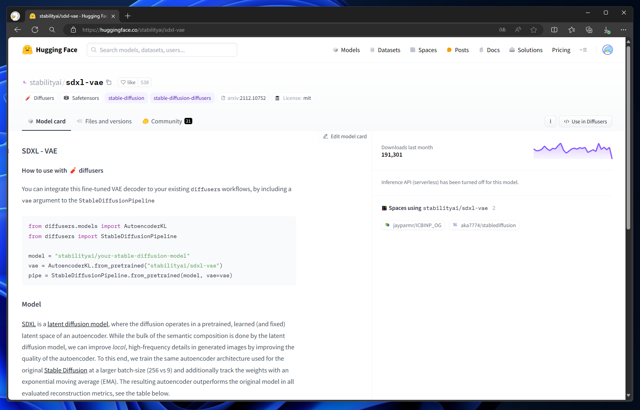The height and width of the screenshot is (410, 640).
Task: Click the Spaces using stabilityai/sdxl-vae heading
Action: tap(438, 208)
